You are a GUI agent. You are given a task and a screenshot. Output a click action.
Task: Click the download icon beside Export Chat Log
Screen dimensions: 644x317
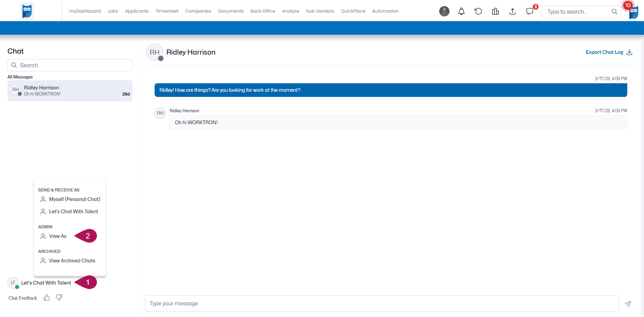(629, 52)
